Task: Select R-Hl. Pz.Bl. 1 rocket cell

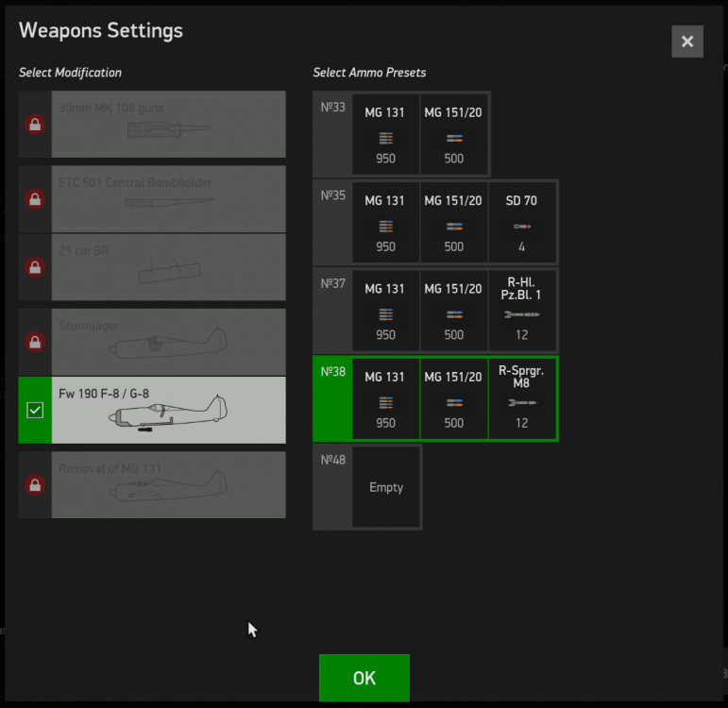Action: tap(522, 310)
